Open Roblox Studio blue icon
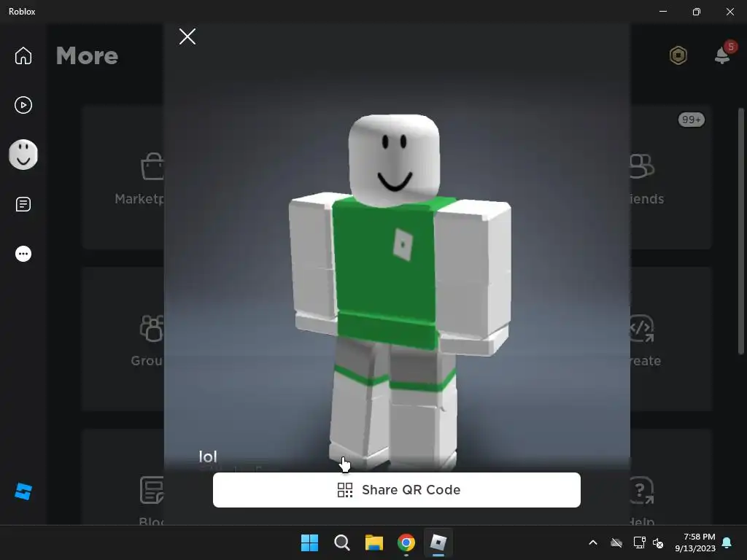This screenshot has width=747, height=560. (x=23, y=491)
